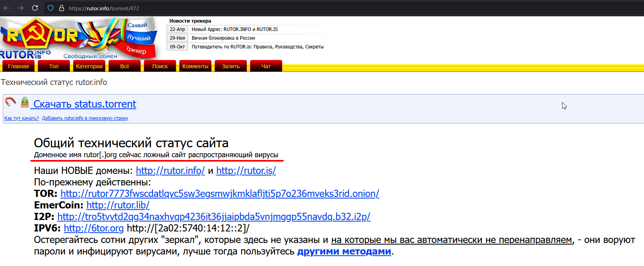Open the Главная tab
Viewport: 644px width, 266px height.
[x=18, y=66]
